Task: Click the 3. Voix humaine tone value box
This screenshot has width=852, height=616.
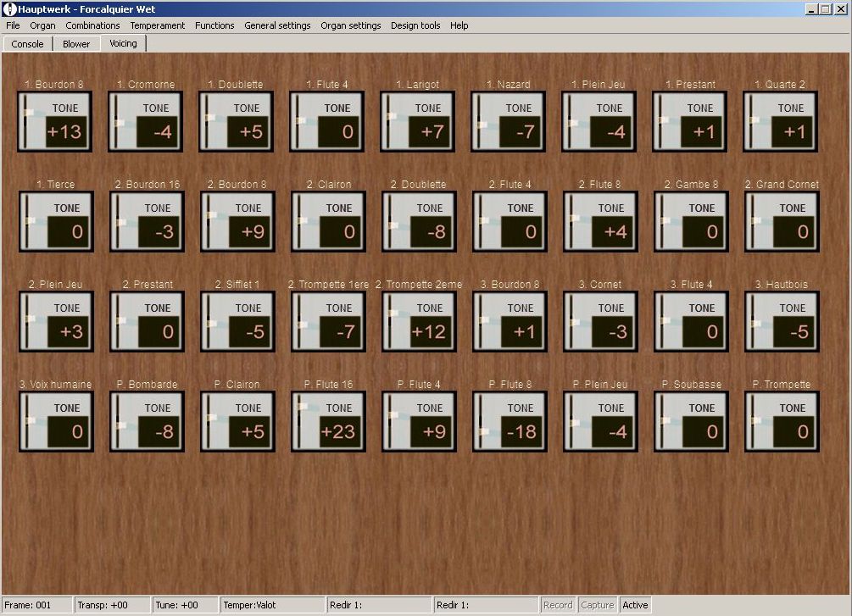Action: [66, 432]
